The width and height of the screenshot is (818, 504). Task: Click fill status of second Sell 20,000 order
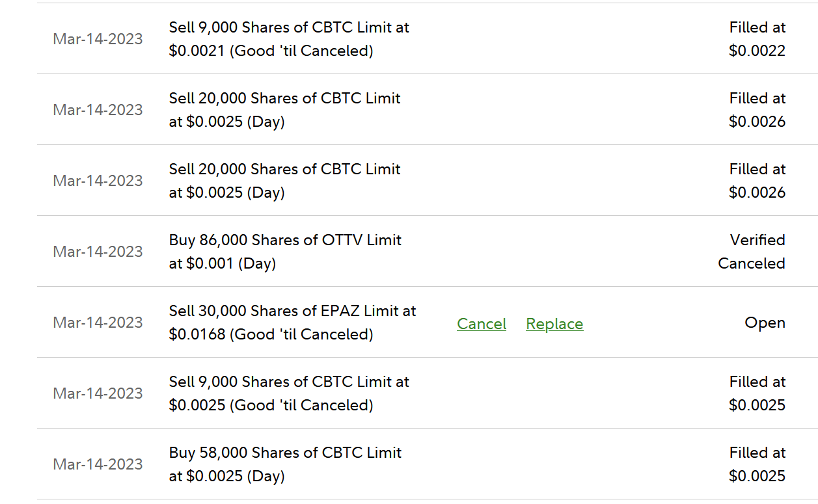coord(757,181)
